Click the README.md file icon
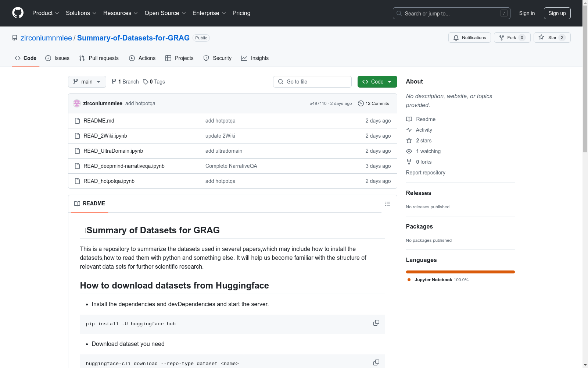Screen dimensions: 588x368 77,121
